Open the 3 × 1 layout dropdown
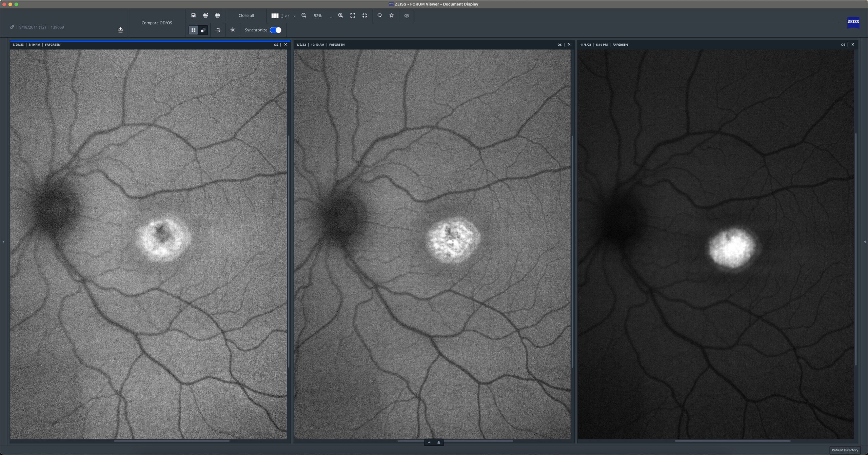Viewport: 868px width, 455px height. pos(283,16)
